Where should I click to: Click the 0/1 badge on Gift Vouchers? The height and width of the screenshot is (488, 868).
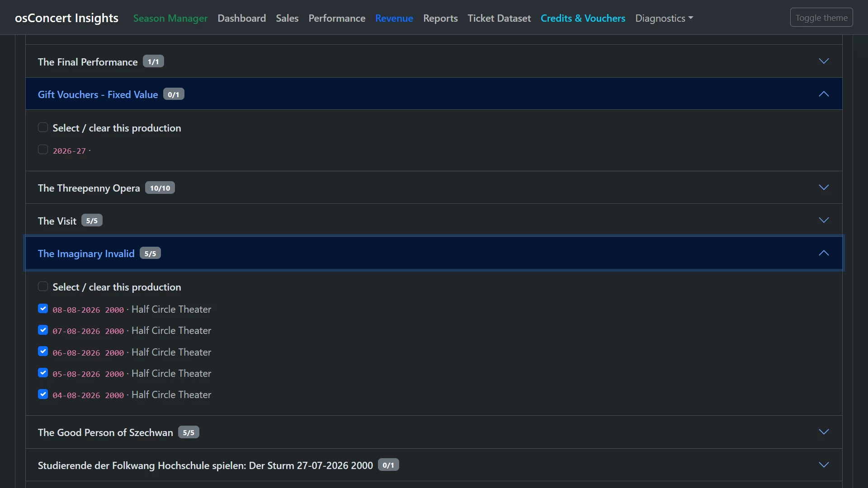coord(174,94)
